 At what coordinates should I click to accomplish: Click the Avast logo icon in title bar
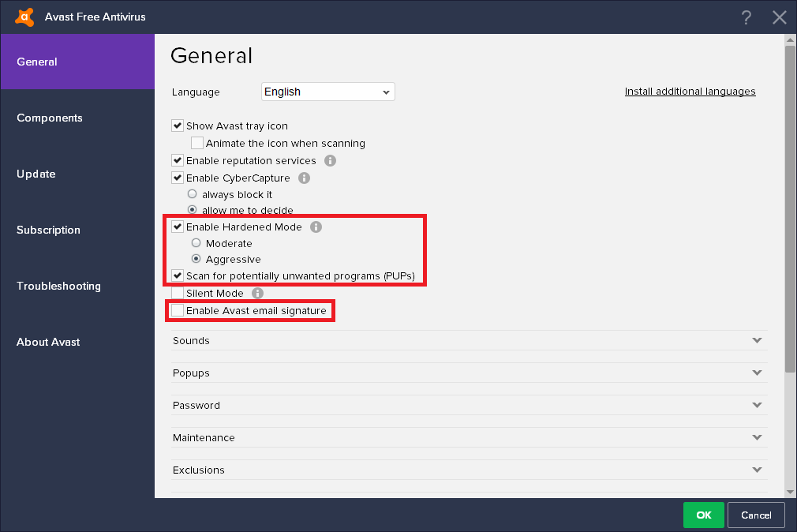(24, 17)
